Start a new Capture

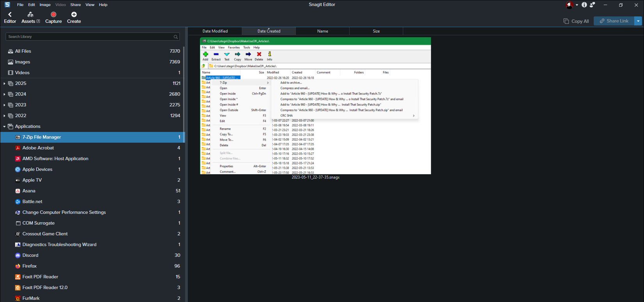point(53,18)
